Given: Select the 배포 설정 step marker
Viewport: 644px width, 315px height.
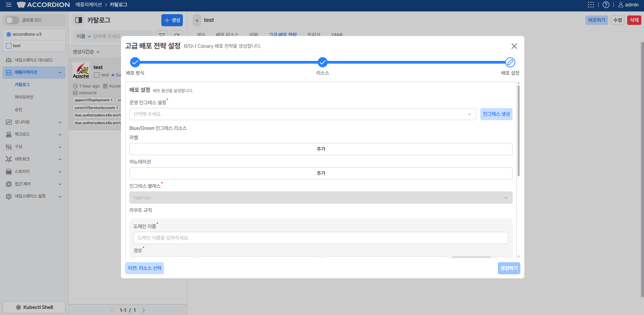Looking at the screenshot, I should (510, 62).
